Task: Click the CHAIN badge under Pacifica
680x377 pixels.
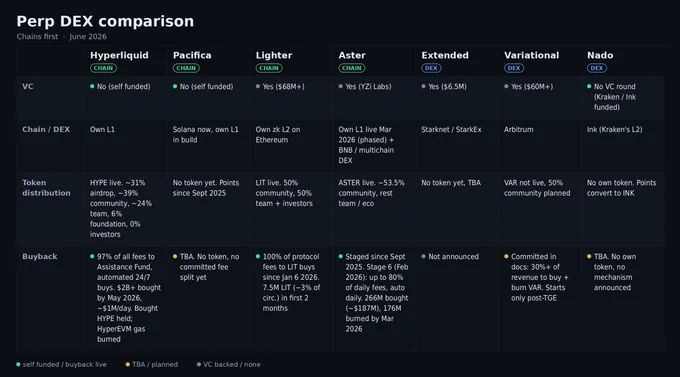Action: tap(186, 68)
